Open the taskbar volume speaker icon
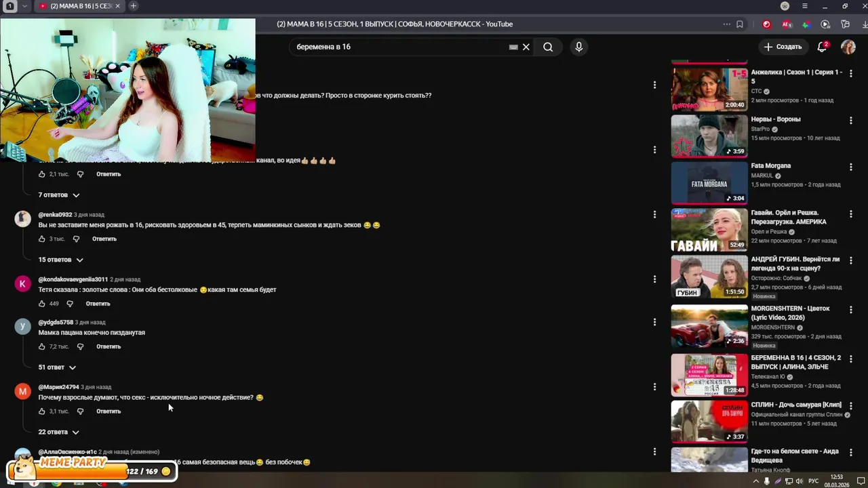Viewport: 868px width, 488px height. pos(800,481)
